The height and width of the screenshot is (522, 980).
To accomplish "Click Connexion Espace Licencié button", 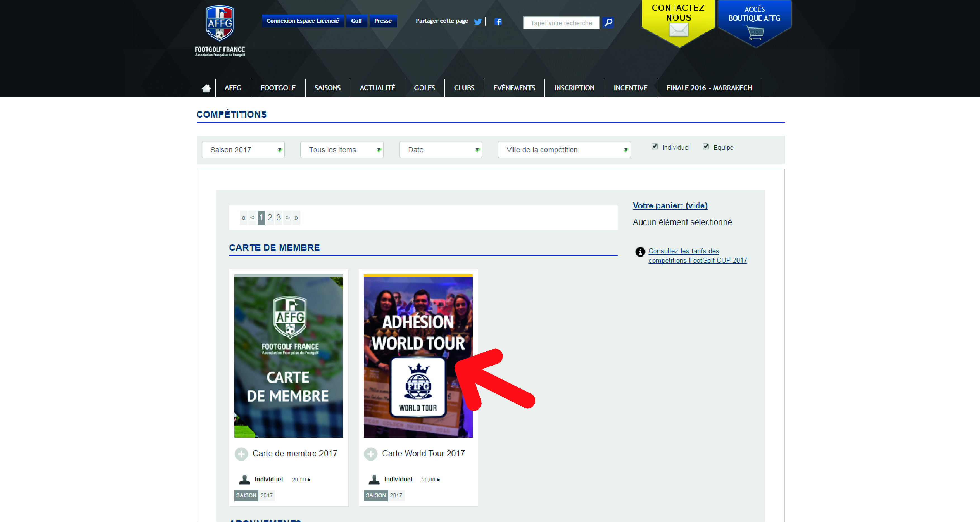I will [x=303, y=21].
